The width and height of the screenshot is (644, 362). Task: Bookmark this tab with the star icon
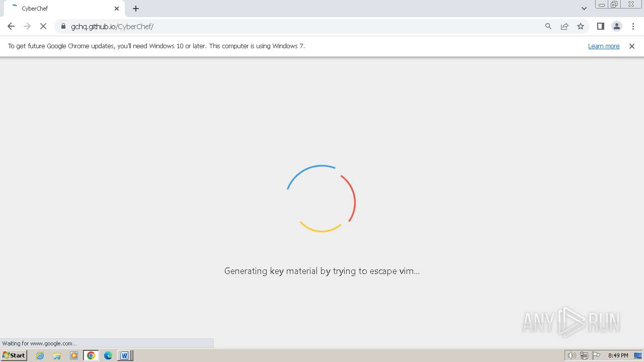coord(581,26)
